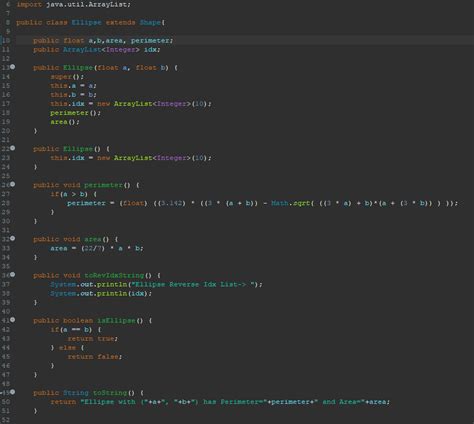
Task: Click line number 17 in the gutter
Action: [x=6, y=104]
